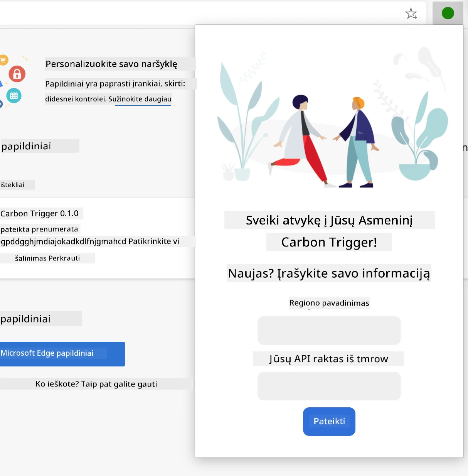Click the Ko ieškote? Taip pat galite gauti text
The height and width of the screenshot is (476, 468).
pyautogui.click(x=96, y=384)
